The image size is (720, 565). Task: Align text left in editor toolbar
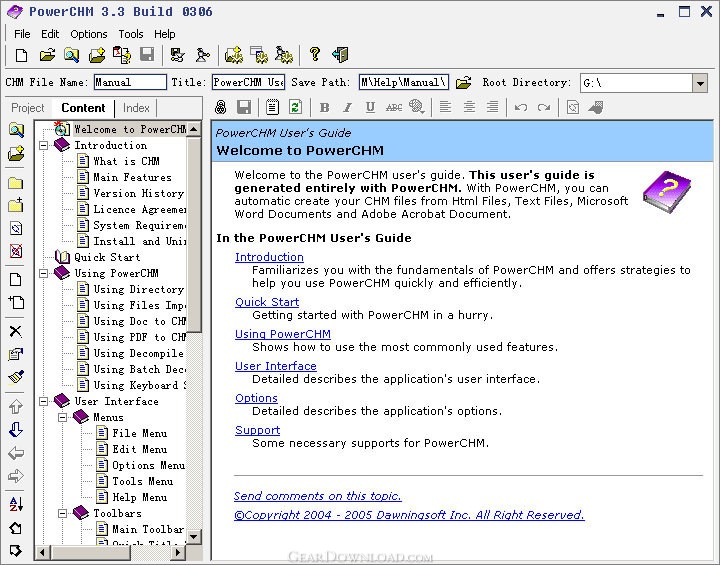445,107
